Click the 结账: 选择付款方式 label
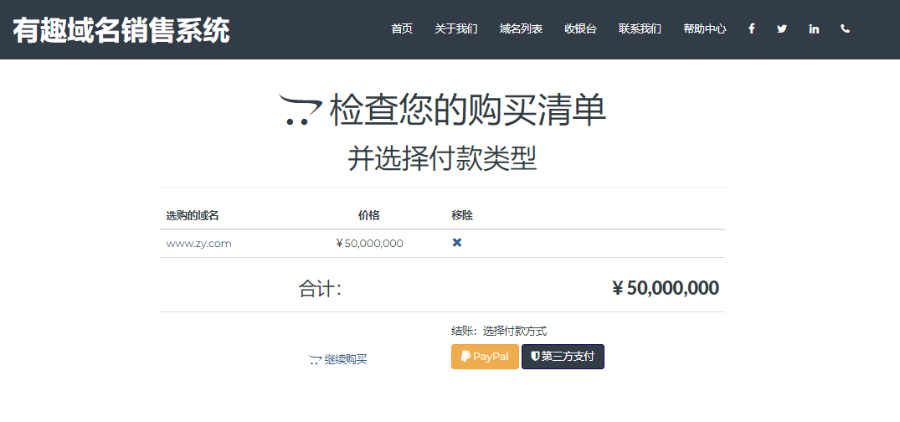900x422 pixels. 499,331
